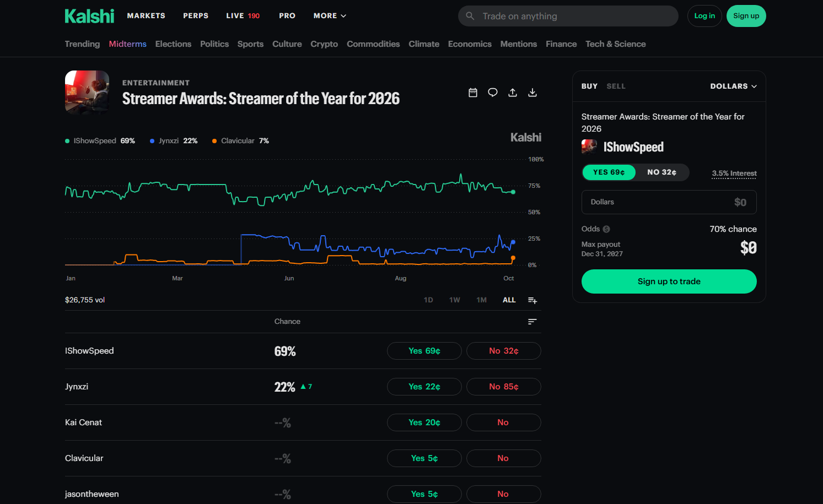Click Yes 22¢ for Jynxzi
The height and width of the screenshot is (504, 823).
(x=424, y=387)
